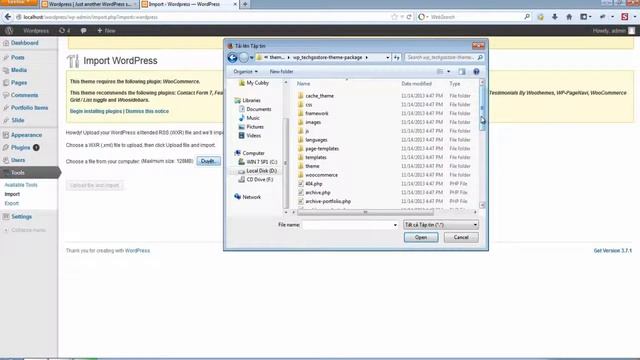Click Begin installing plugins link
This screenshot has height=360, width=640.
[96, 111]
